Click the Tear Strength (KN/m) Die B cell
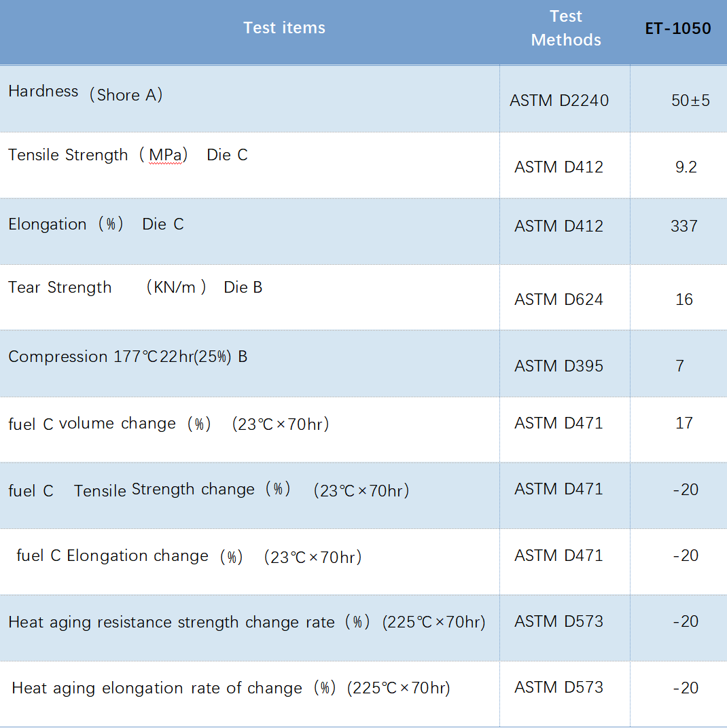Viewport: 727px width, 728px height. tap(135, 288)
